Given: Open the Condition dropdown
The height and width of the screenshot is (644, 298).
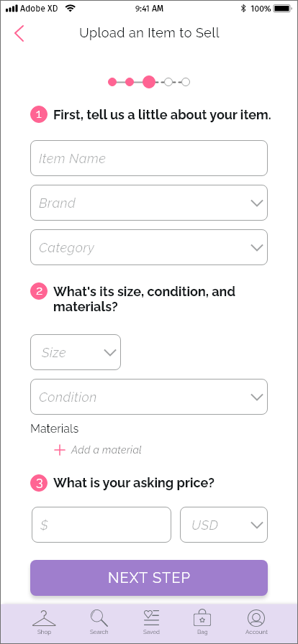Looking at the screenshot, I should pyautogui.click(x=149, y=397).
